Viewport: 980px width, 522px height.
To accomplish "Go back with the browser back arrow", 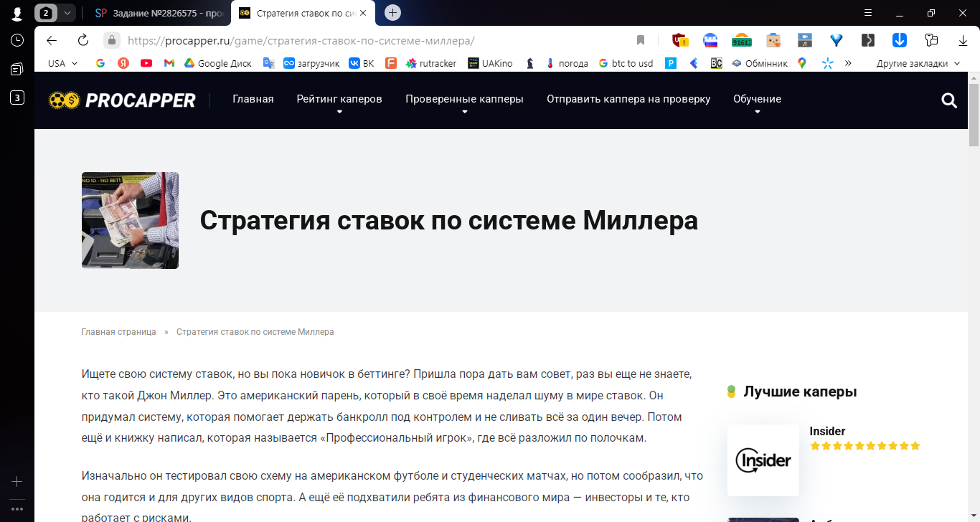I will click(52, 40).
